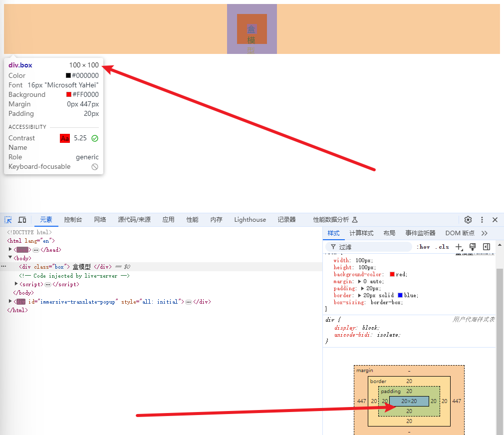Click the 盒模型 box on the page
504x435 pixels.
(252, 29)
